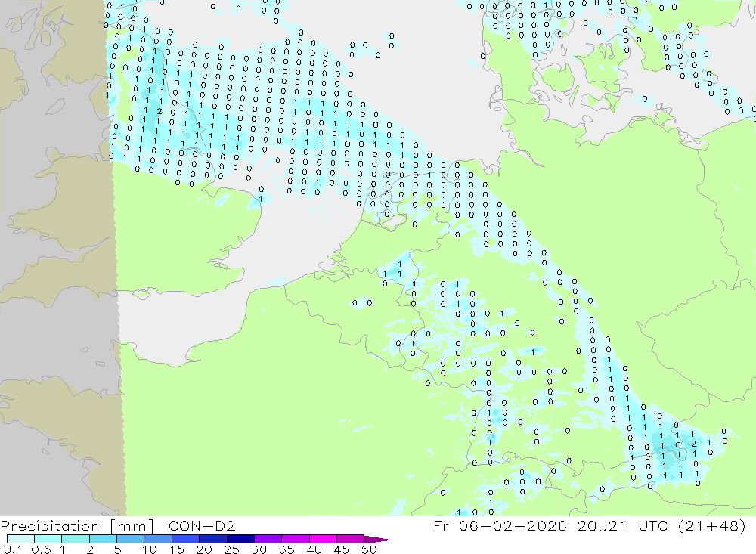
Task: Click the 'Precipitation' title word
Action: [50, 526]
